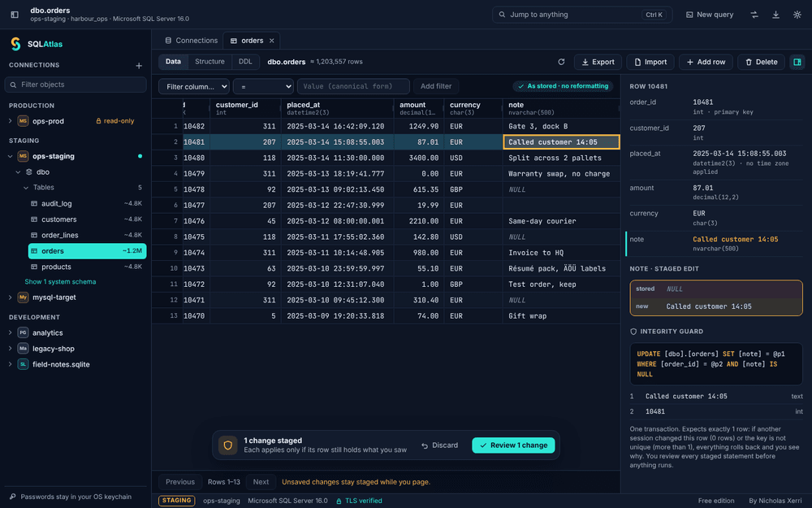Image resolution: width=812 pixels, height=508 pixels.
Task: Click the note cell 'Called customer 14:05'
Action: pyautogui.click(x=561, y=142)
